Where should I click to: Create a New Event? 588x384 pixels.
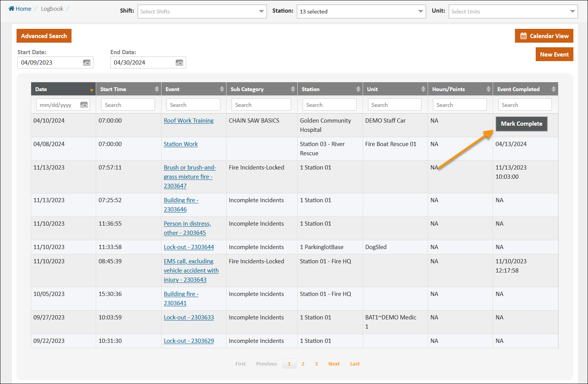(x=554, y=55)
